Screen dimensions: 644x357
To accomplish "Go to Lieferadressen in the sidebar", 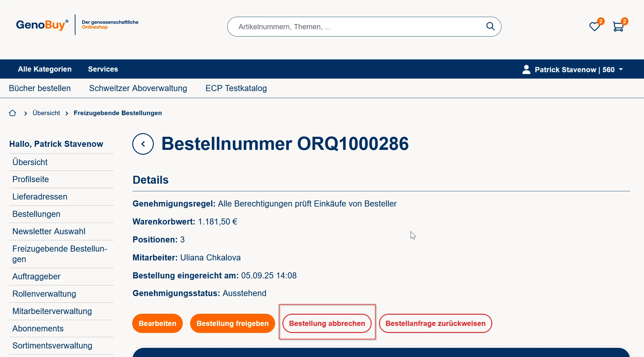I will point(40,197).
